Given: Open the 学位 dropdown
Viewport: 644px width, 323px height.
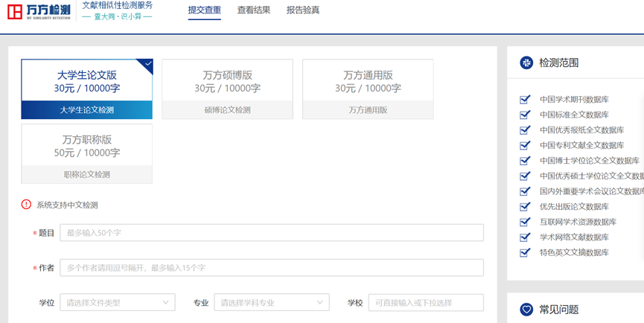Looking at the screenshot, I should point(118,302).
